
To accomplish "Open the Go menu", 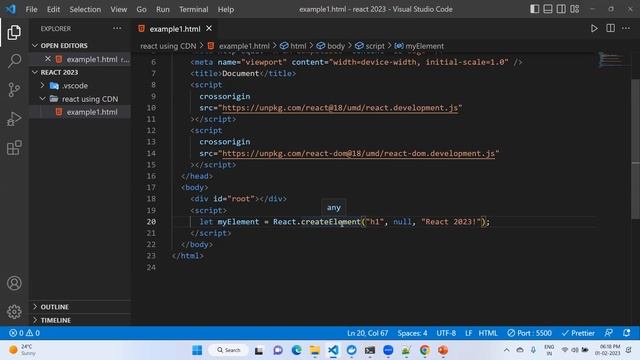I will [141, 9].
